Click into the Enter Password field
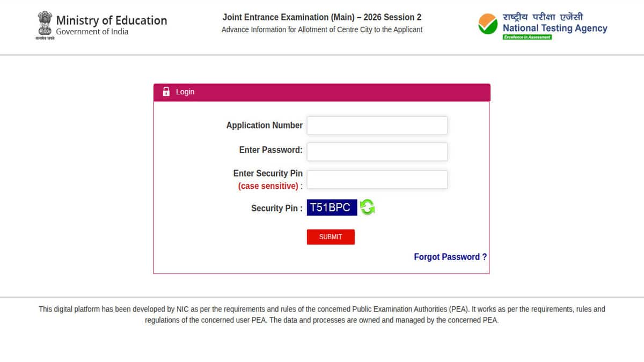 [x=377, y=151]
